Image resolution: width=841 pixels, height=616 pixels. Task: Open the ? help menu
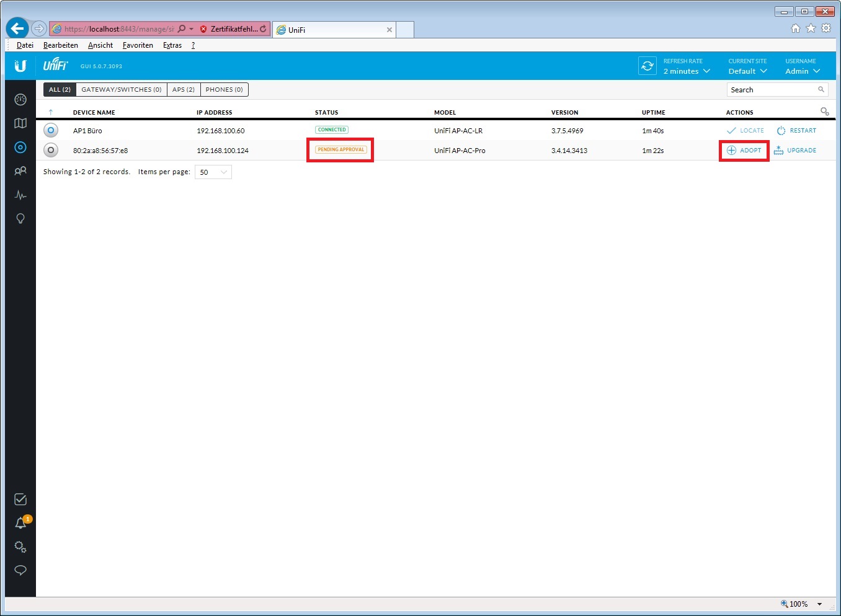tap(193, 45)
